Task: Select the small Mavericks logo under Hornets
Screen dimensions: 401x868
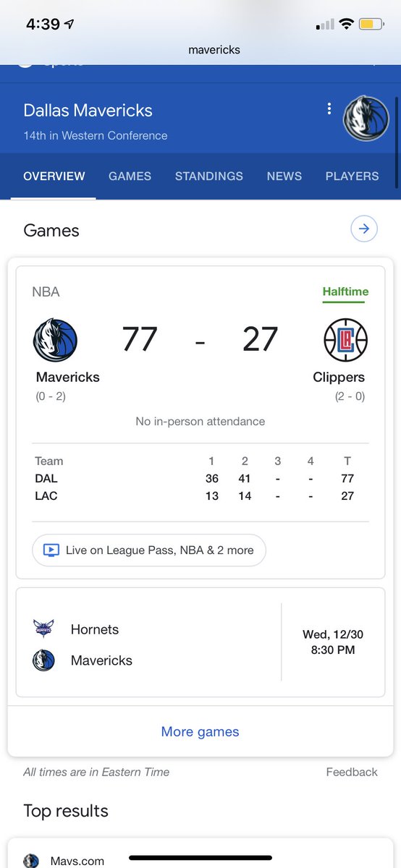Action: [x=43, y=660]
